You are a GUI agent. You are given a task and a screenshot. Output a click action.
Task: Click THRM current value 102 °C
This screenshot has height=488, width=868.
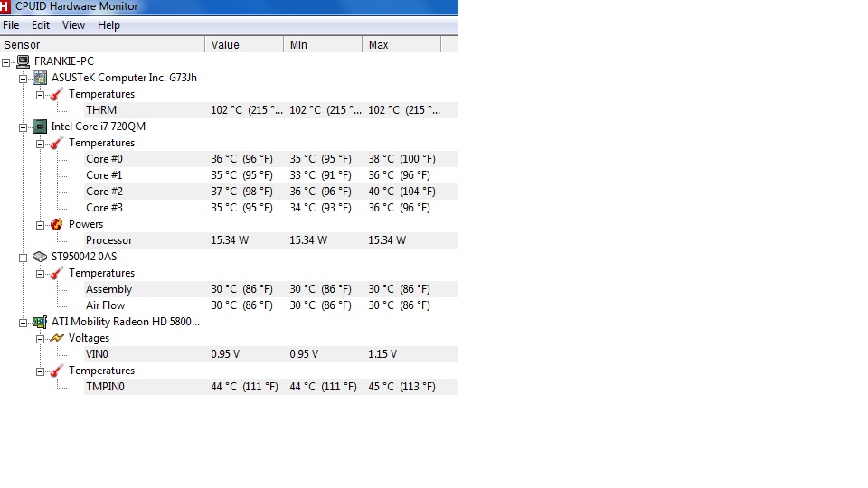(246, 110)
